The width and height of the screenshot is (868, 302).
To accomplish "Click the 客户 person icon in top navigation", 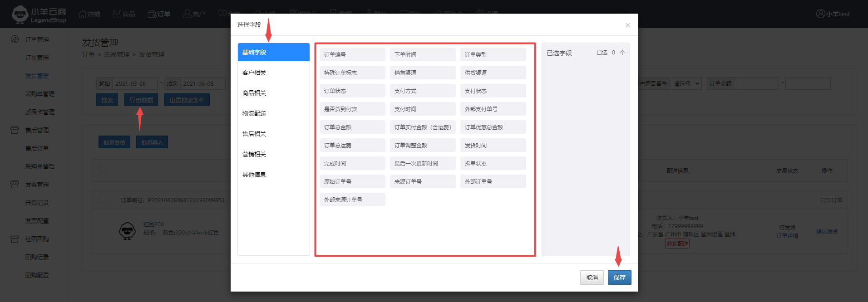I will click(x=187, y=14).
